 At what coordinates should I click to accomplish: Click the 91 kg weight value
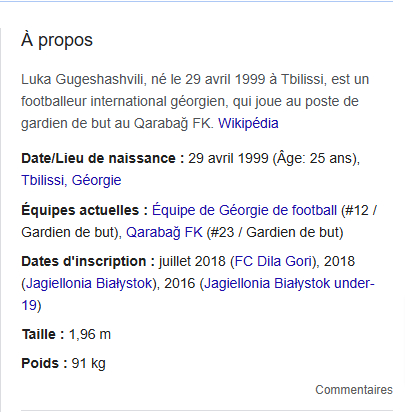click(88, 363)
